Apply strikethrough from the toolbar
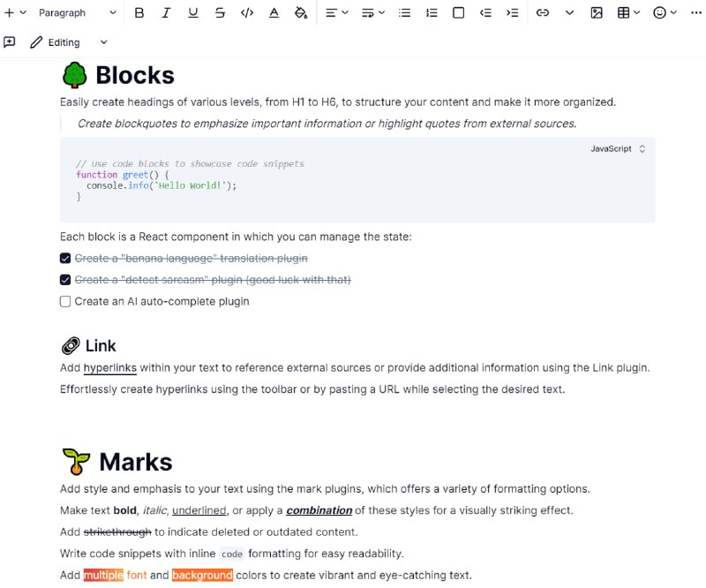Screen dimensions: 706x588 [220, 12]
